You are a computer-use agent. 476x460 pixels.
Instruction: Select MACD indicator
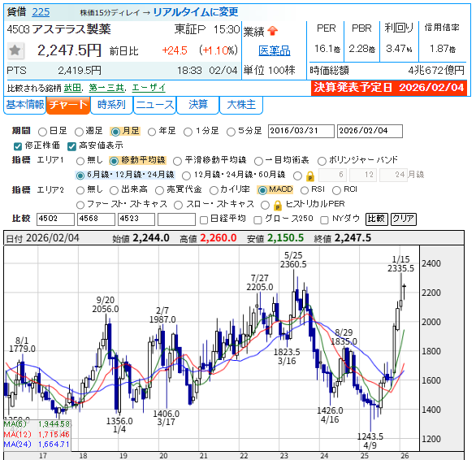point(262,190)
